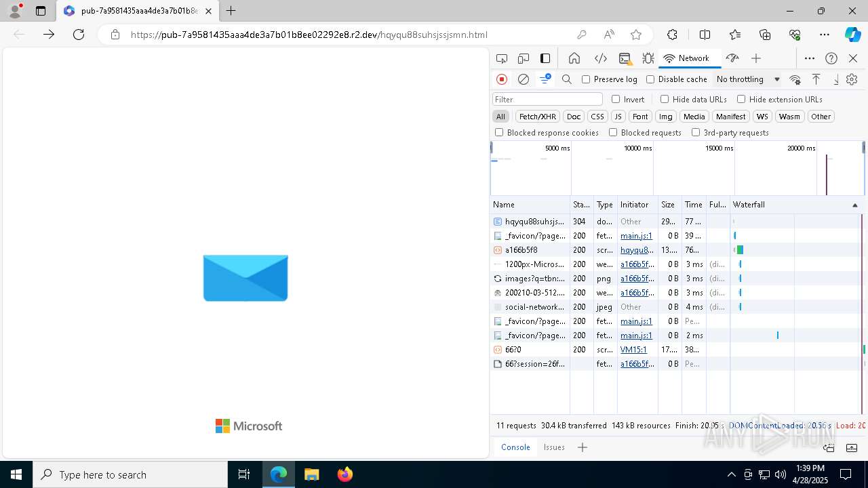Sort requests by Size column

pos(670,205)
